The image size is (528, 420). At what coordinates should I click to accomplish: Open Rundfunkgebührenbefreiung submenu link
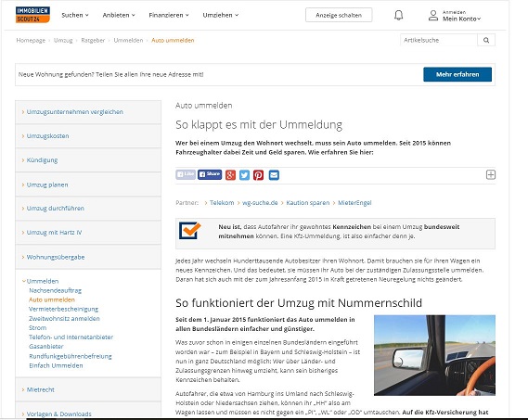(71, 356)
